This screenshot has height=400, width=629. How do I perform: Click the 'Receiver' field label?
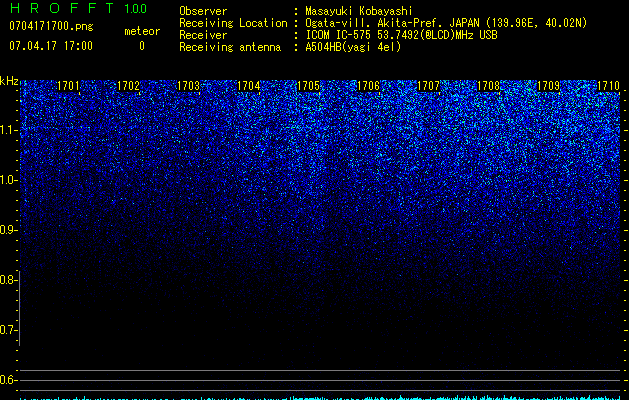[x=203, y=35]
